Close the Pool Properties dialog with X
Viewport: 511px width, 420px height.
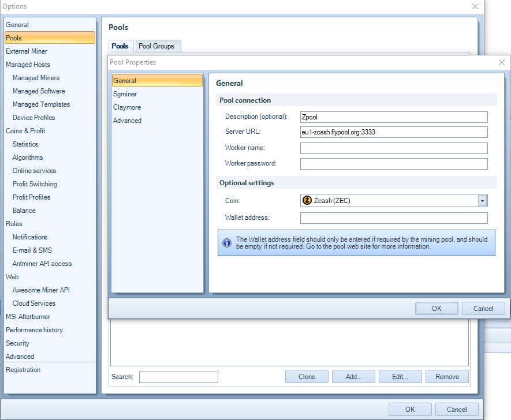(502, 62)
